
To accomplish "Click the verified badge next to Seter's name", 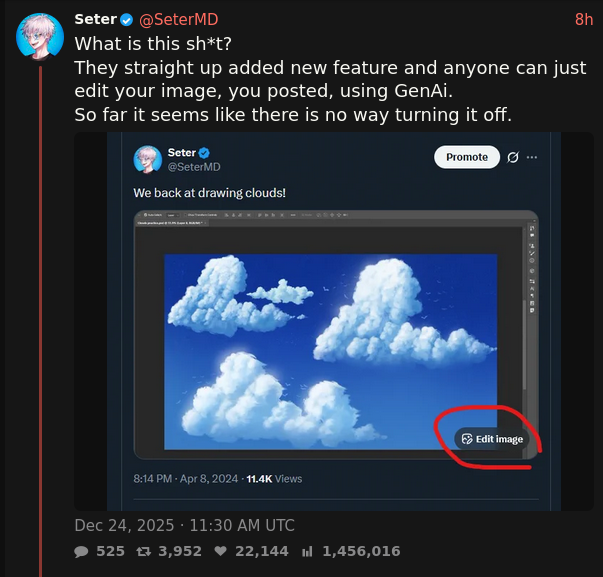I will 127,20.
